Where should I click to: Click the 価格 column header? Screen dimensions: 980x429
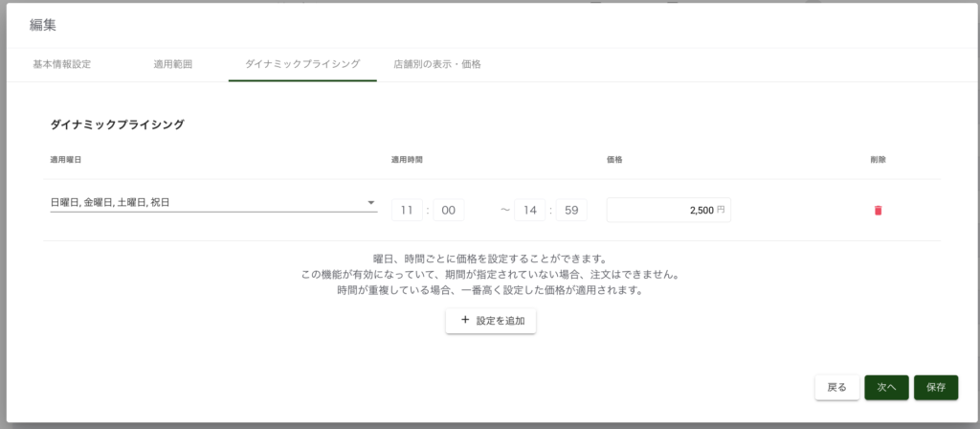coord(614,160)
